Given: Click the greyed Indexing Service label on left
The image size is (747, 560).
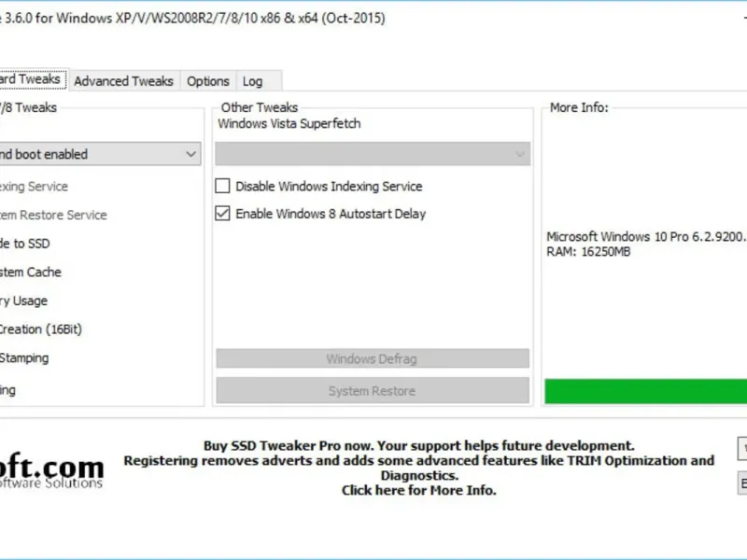Looking at the screenshot, I should pos(34,186).
